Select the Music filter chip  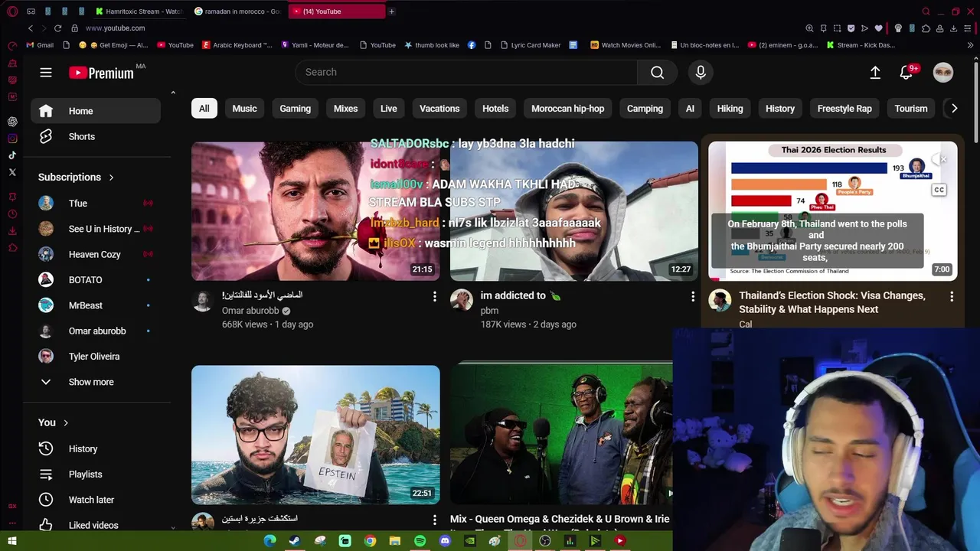click(244, 109)
